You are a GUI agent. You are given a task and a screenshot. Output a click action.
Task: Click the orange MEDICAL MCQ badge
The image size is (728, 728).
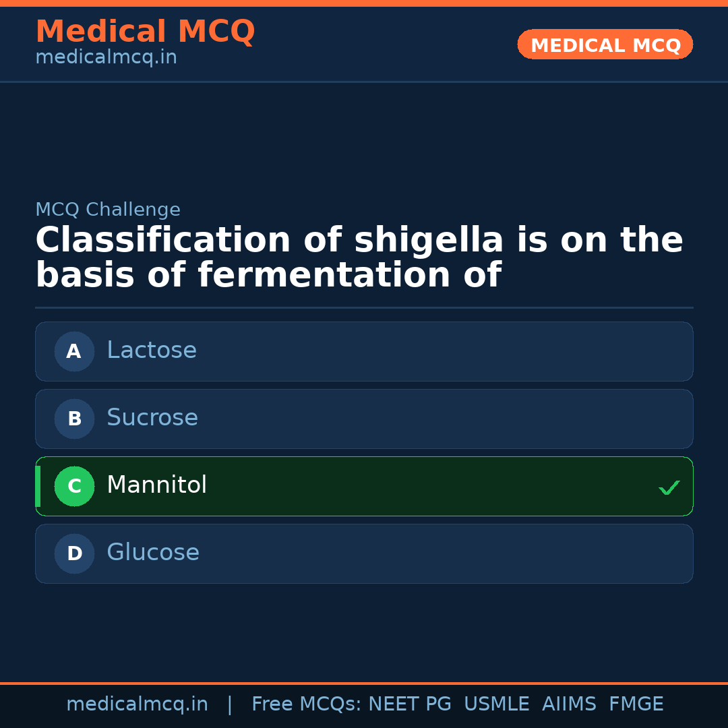pyautogui.click(x=605, y=44)
